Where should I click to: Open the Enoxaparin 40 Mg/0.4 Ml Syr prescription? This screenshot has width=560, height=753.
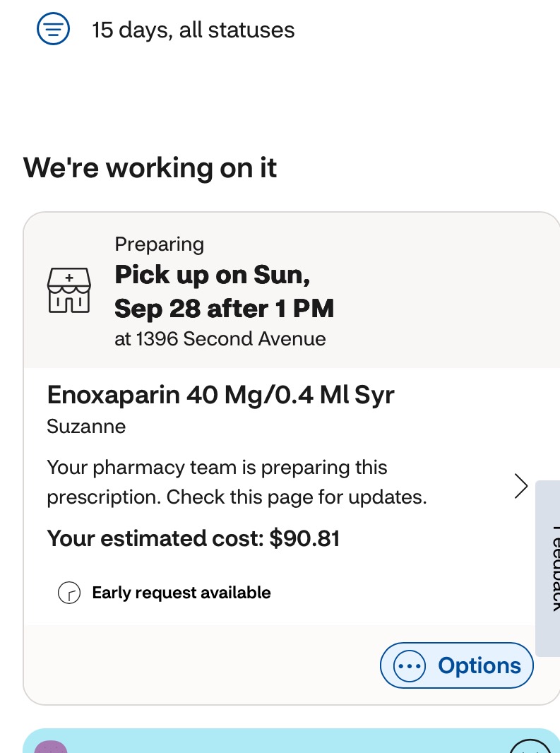pos(220,395)
